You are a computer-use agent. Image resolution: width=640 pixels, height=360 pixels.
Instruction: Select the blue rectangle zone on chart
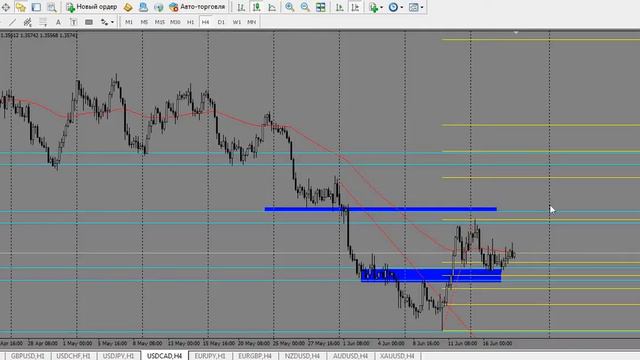click(431, 275)
